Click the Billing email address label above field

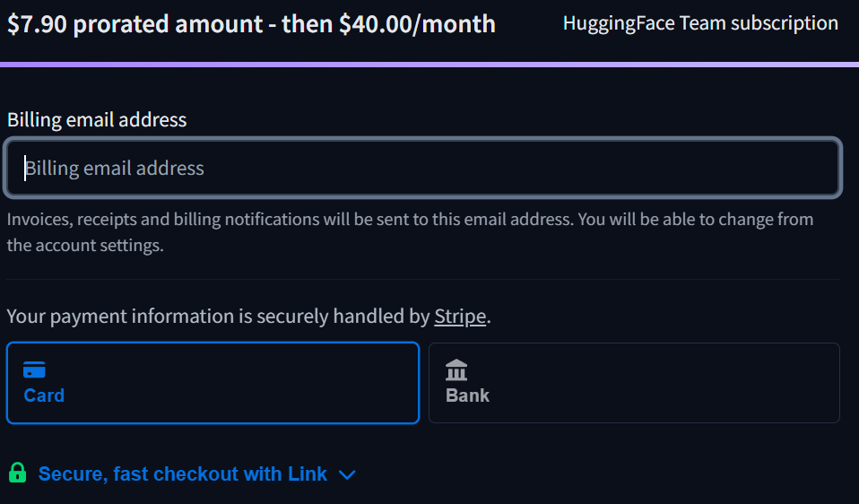pos(97,119)
